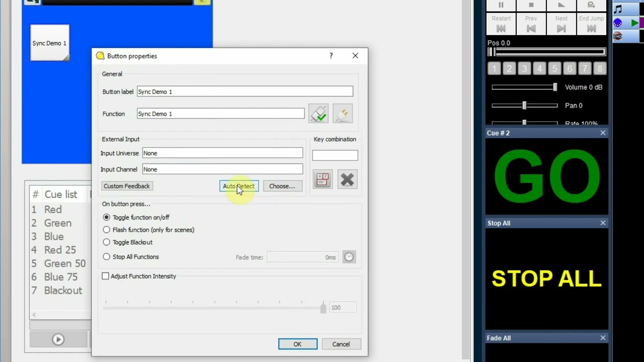Viewport: 644px width, 362px height.
Task: Select Flash function (only for scenes) option
Action: pos(148,230)
